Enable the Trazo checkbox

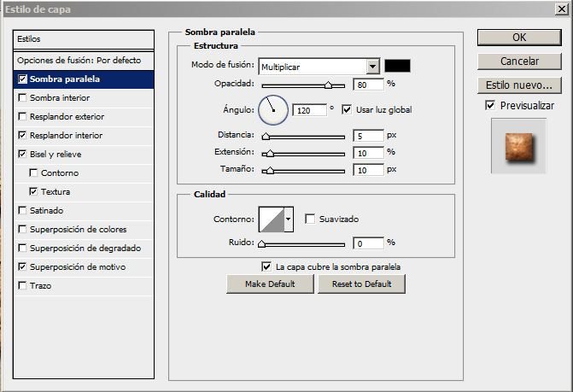coord(22,286)
